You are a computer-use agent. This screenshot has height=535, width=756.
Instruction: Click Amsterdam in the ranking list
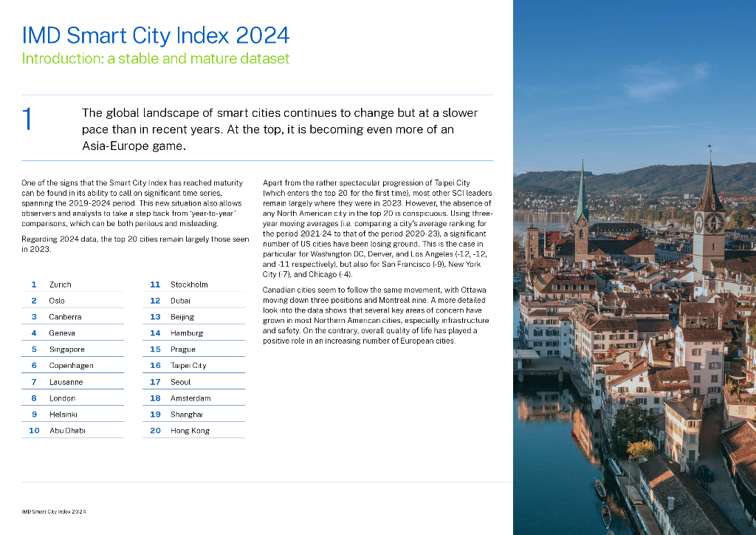pyautogui.click(x=190, y=398)
